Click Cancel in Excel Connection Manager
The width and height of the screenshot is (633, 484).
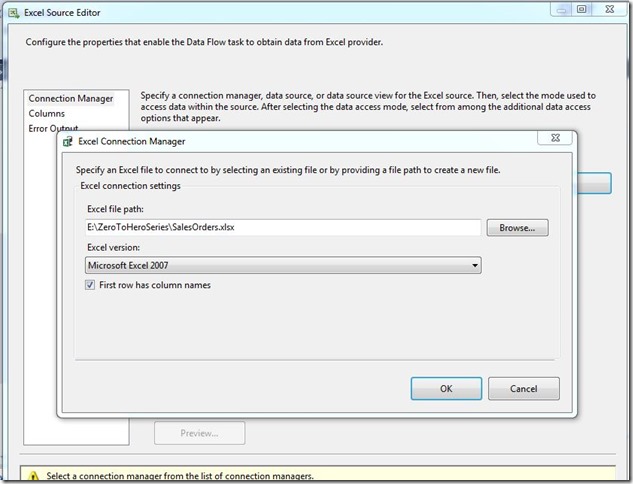524,389
